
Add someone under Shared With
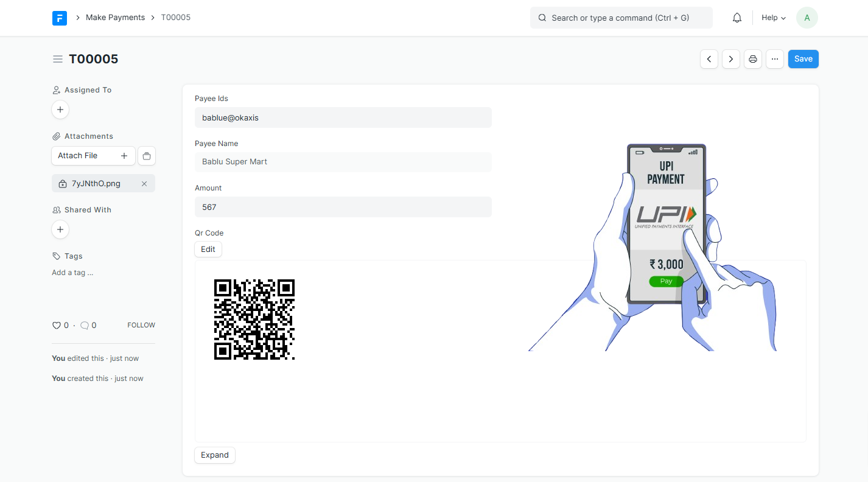click(60, 229)
